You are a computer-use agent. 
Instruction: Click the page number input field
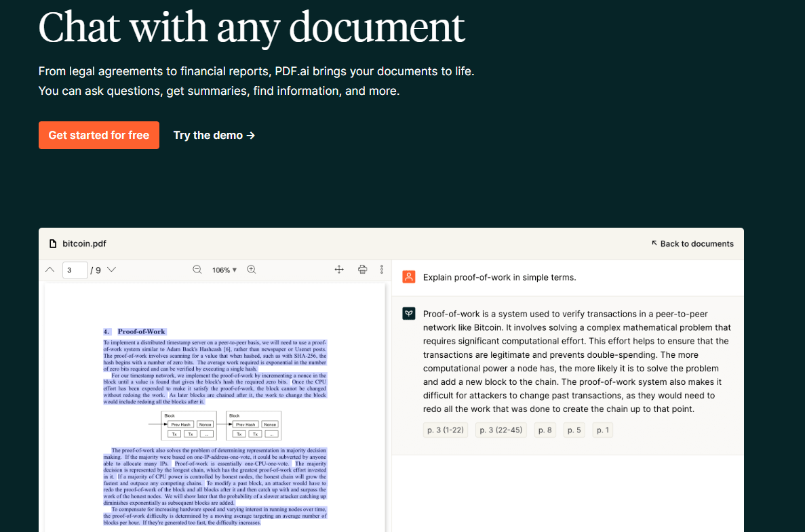tap(75, 270)
